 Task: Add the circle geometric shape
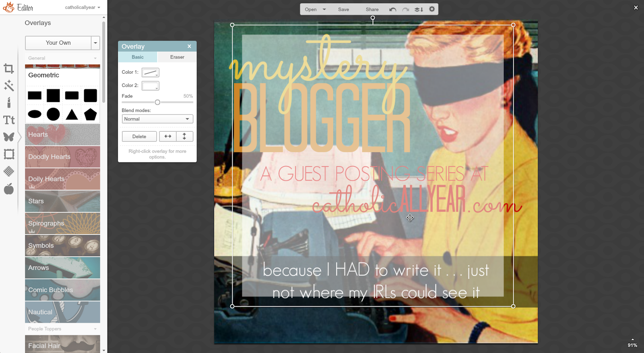53,114
